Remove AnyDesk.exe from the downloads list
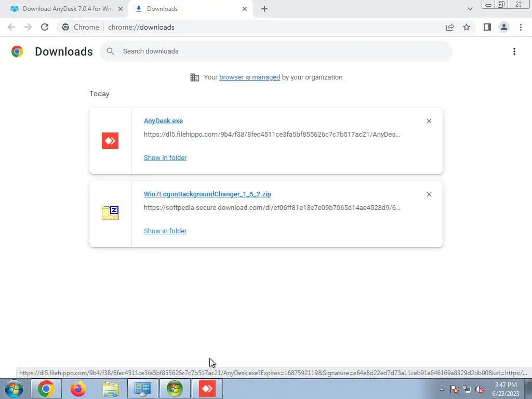The height and width of the screenshot is (399, 532). [429, 121]
